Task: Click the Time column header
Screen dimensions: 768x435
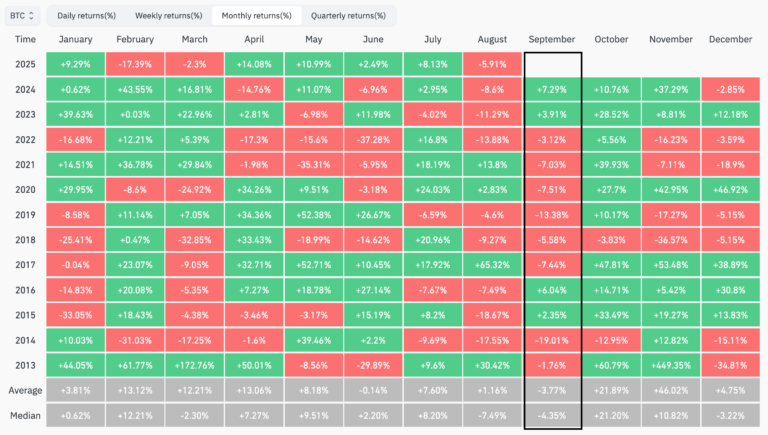Action: [26, 39]
